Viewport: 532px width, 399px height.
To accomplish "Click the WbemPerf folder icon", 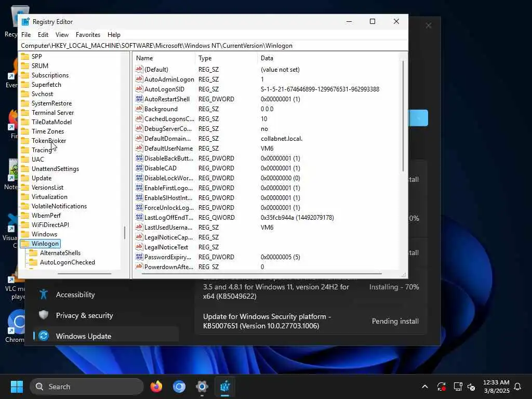I will [25, 216].
